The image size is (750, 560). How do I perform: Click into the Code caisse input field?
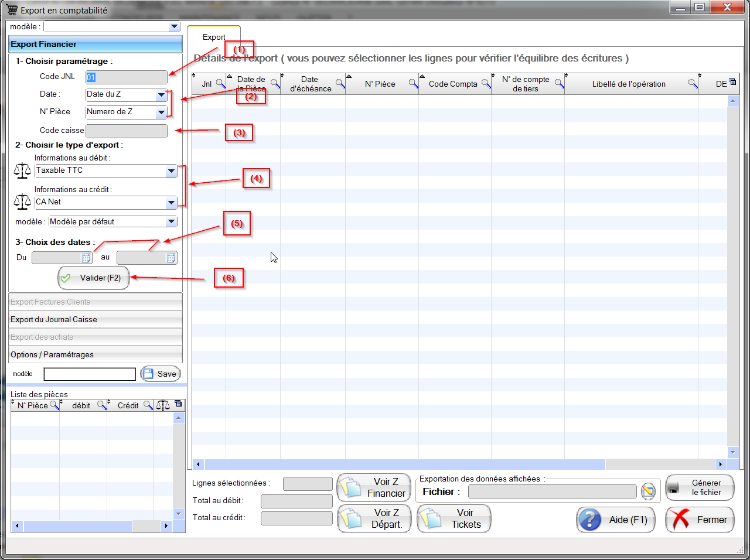point(127,131)
